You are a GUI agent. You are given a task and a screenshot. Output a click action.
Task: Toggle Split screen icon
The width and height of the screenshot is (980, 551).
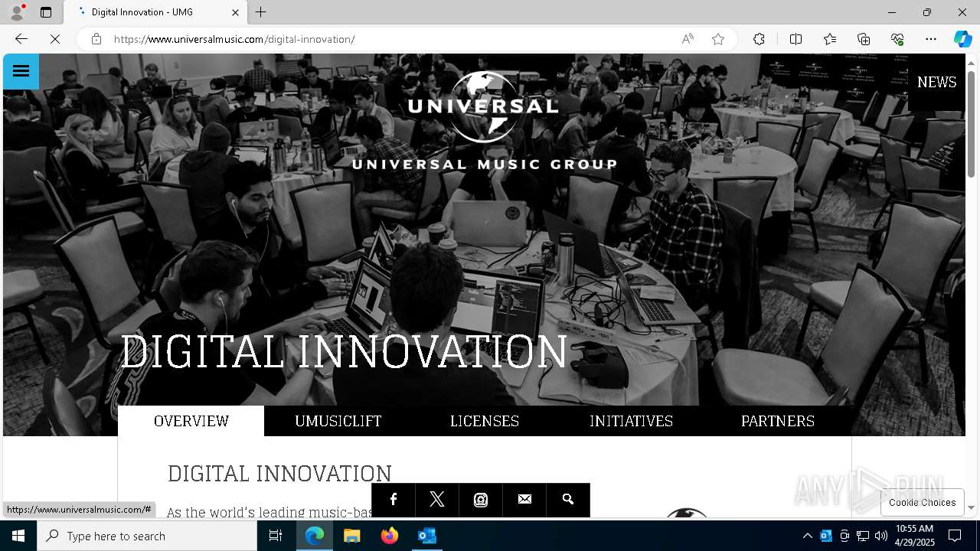click(x=795, y=39)
